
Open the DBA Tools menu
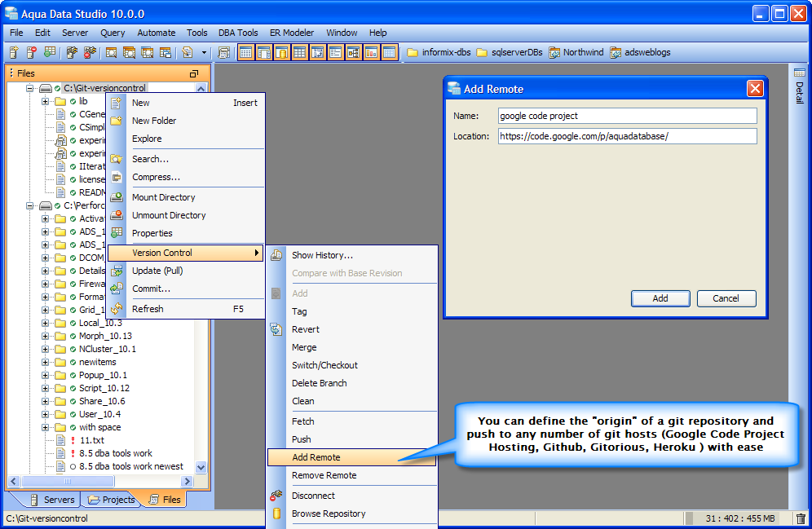point(238,33)
